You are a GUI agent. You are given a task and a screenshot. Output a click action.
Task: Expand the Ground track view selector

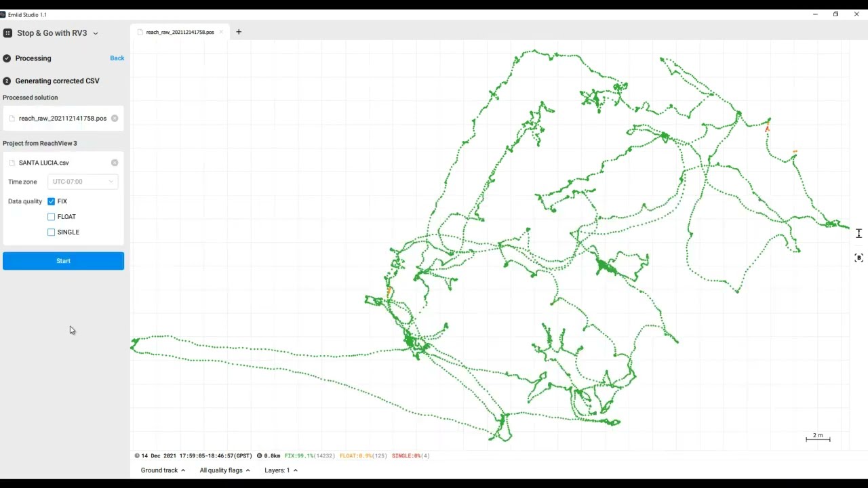(x=163, y=470)
